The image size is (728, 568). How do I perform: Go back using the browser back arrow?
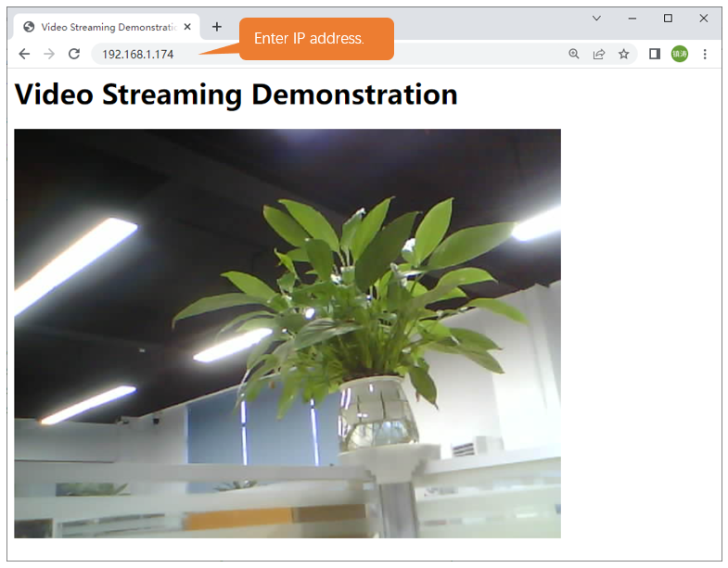click(24, 55)
